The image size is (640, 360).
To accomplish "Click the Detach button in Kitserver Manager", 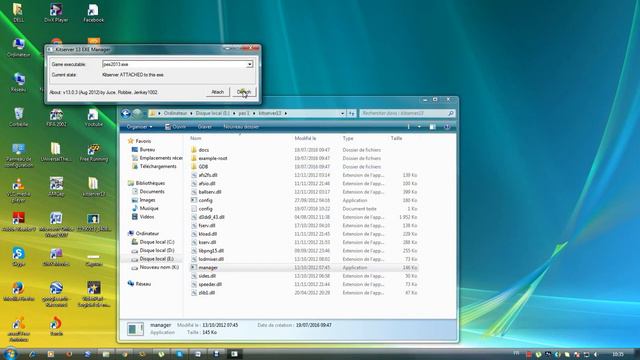I will 244,92.
